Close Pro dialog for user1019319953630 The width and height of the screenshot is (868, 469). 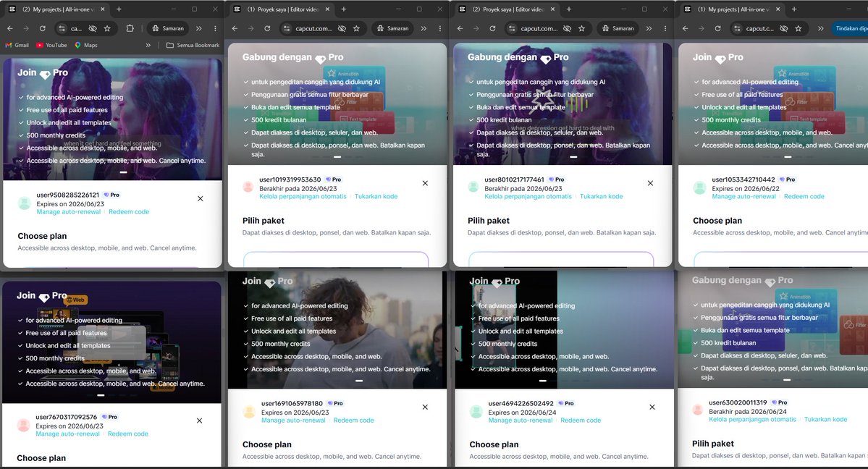pyautogui.click(x=425, y=183)
